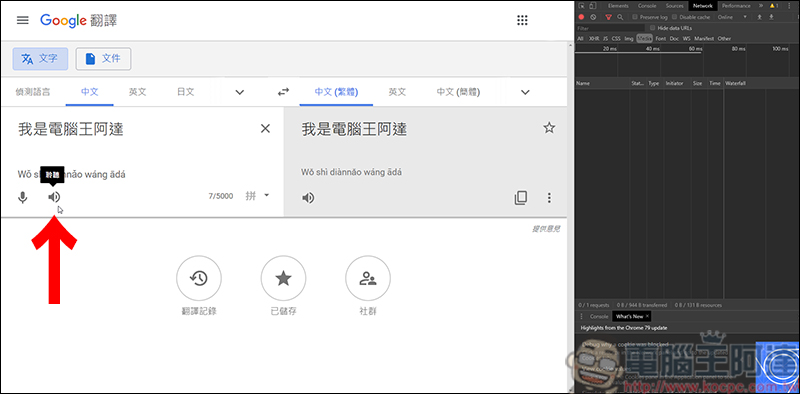
Task: Switch to the top DevTools Console tab
Action: (x=647, y=6)
